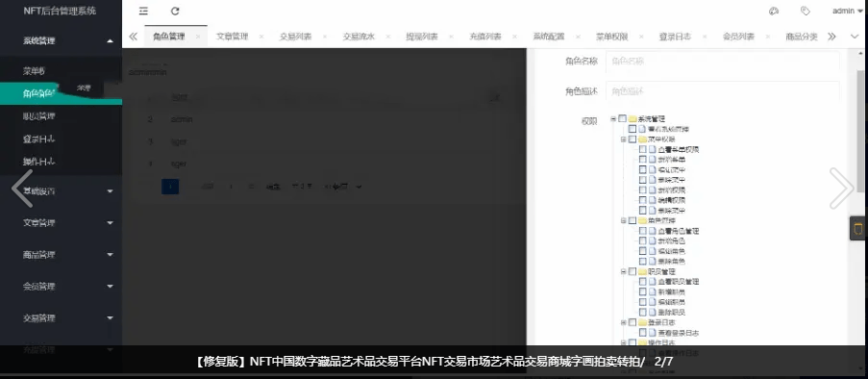This screenshot has height=379, width=868.
Task: Click the orange floating widget on right edge
Action: (858, 228)
